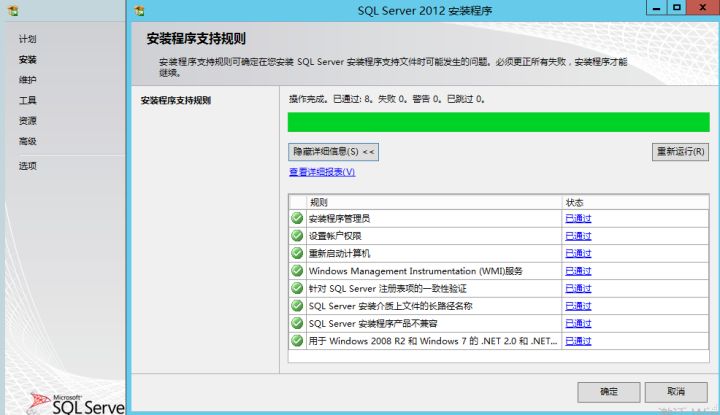The image size is (720, 415).
Task: Click 规则 column header
Action: tap(434, 202)
